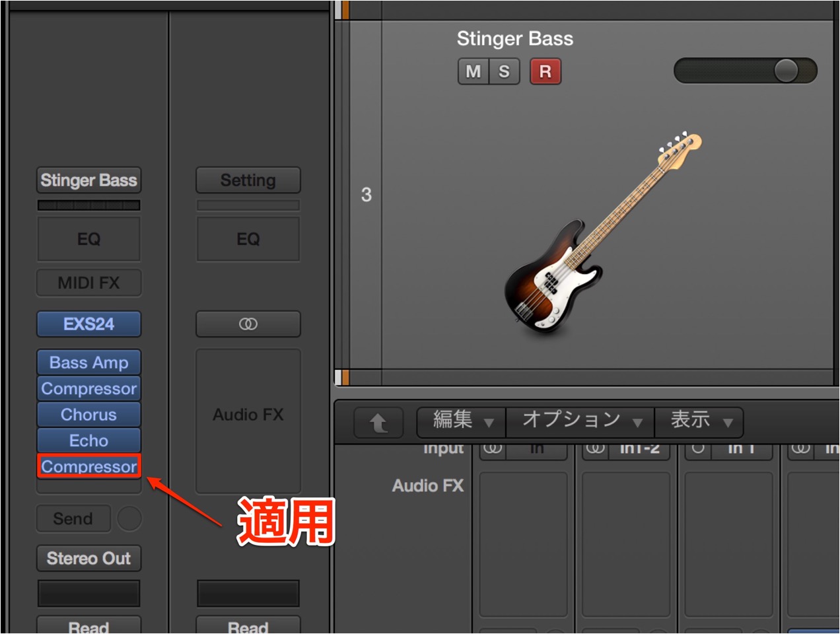
Task: Click the mono format icon beside In 1
Action: coord(698,450)
